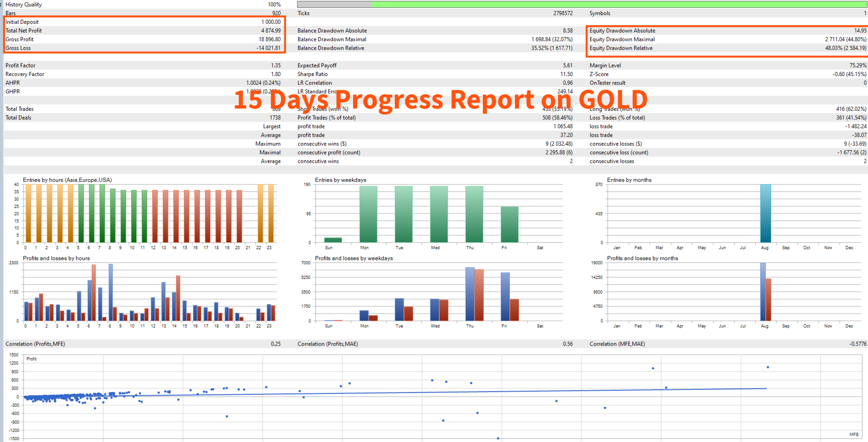The height and width of the screenshot is (442, 868).
Task: Click the "Symbols" label
Action: [x=600, y=13]
